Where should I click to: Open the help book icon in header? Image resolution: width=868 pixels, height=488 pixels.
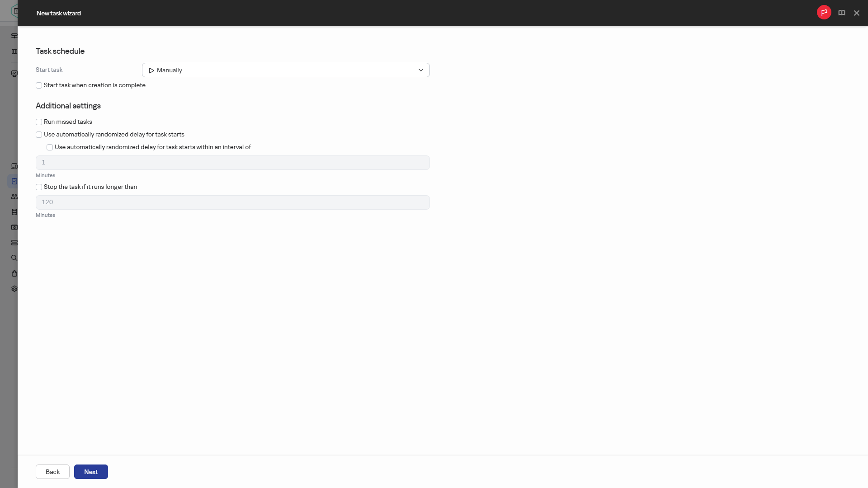[841, 13]
